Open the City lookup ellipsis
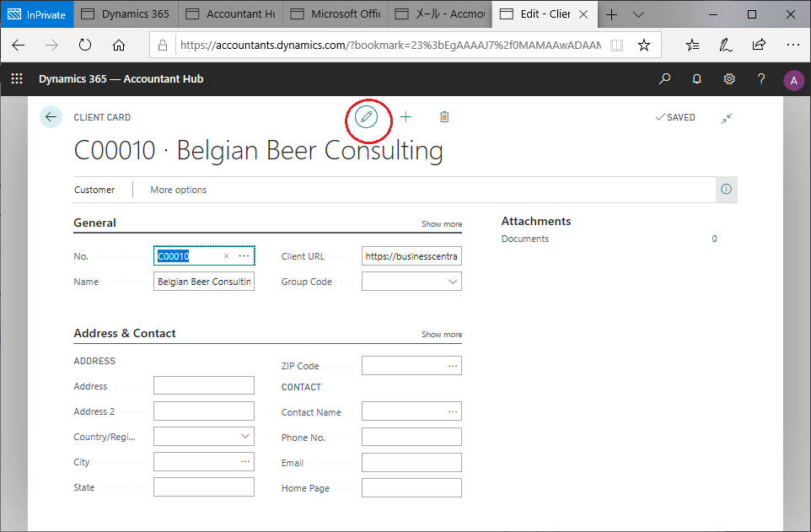Image resolution: width=811 pixels, height=532 pixels. (x=245, y=462)
